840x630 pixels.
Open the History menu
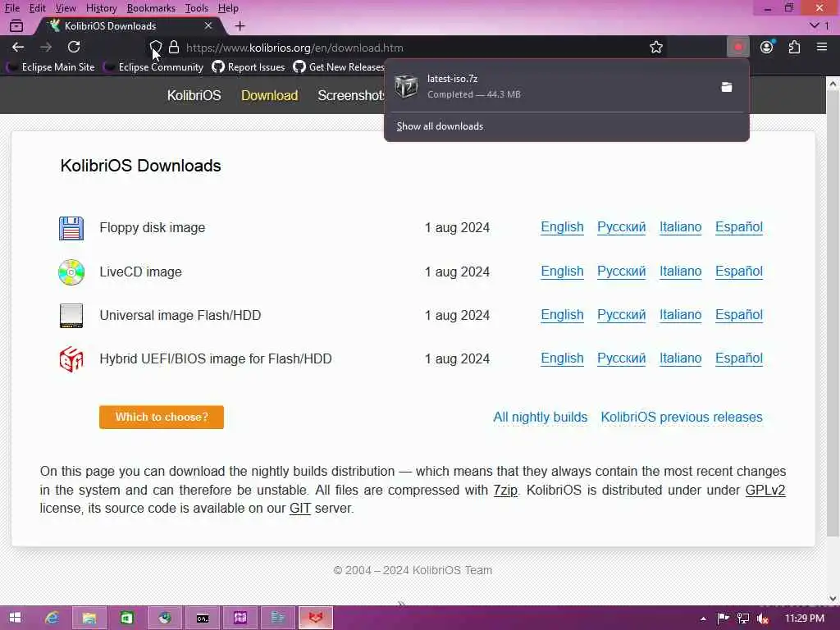(x=101, y=8)
